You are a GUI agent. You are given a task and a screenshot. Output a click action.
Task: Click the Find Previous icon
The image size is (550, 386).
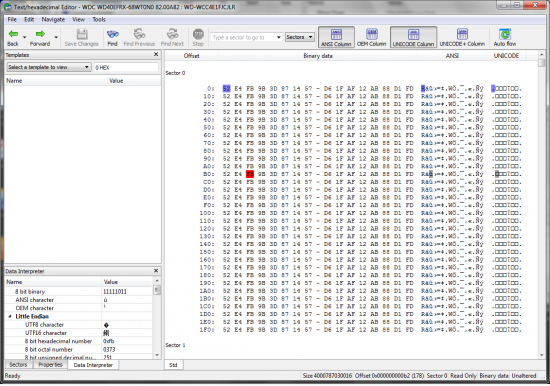(x=139, y=34)
